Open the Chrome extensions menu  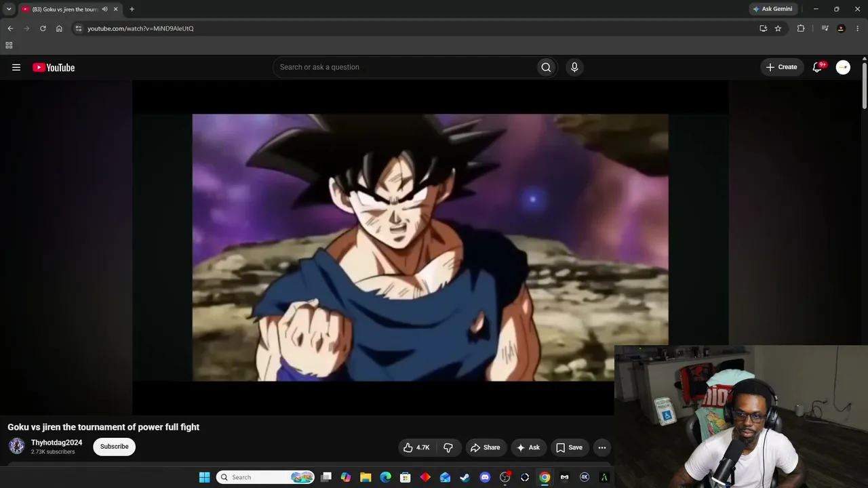click(801, 28)
